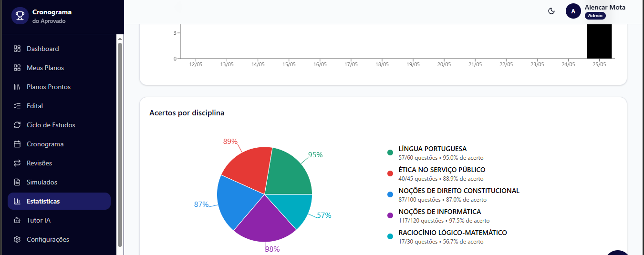Open Ciclo de Estudos
Viewport: 644px width, 255px height.
tap(59, 125)
